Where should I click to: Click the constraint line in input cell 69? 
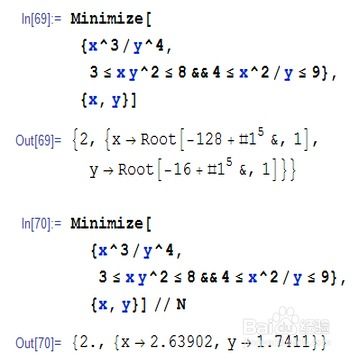[x=210, y=74]
